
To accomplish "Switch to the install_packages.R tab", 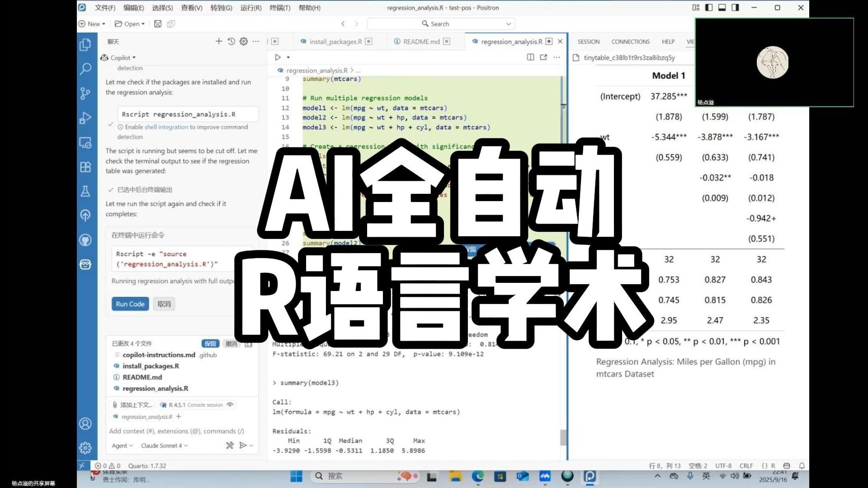I will tap(335, 42).
